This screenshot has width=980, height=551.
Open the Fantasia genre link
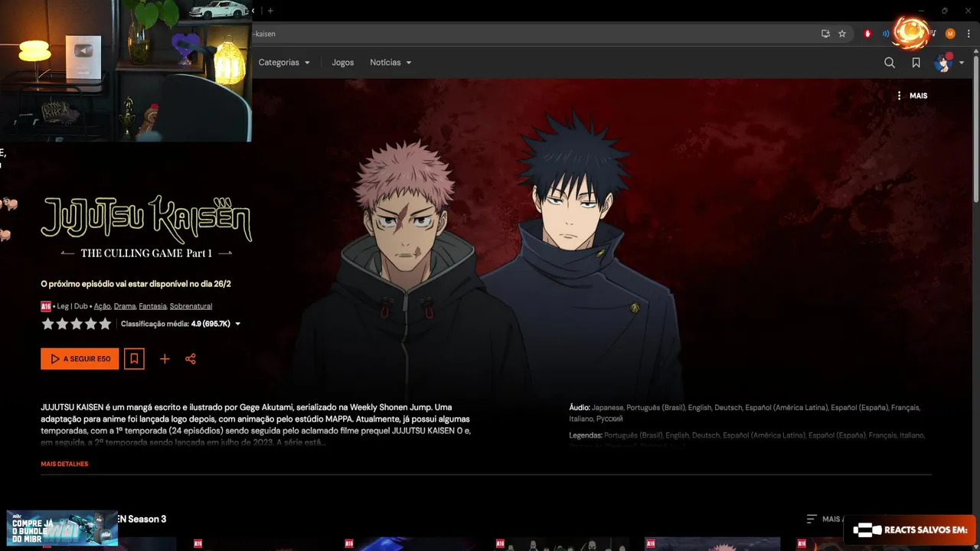(152, 306)
